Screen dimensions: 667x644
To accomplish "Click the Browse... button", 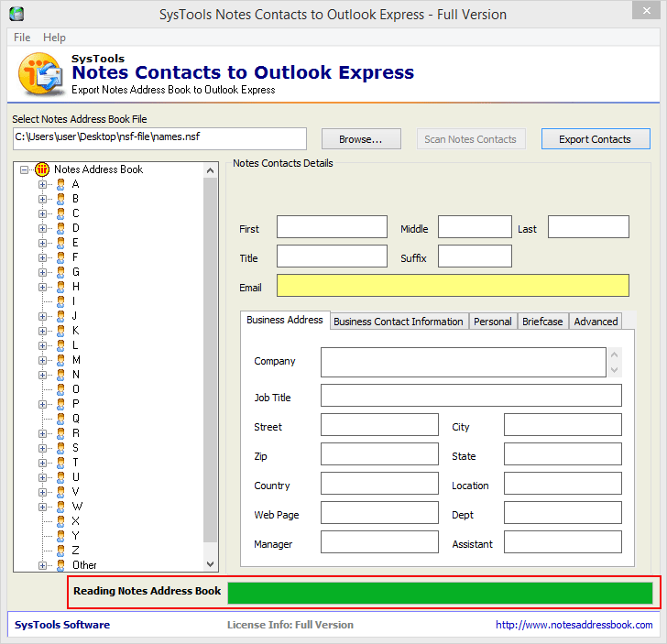I will pos(361,139).
